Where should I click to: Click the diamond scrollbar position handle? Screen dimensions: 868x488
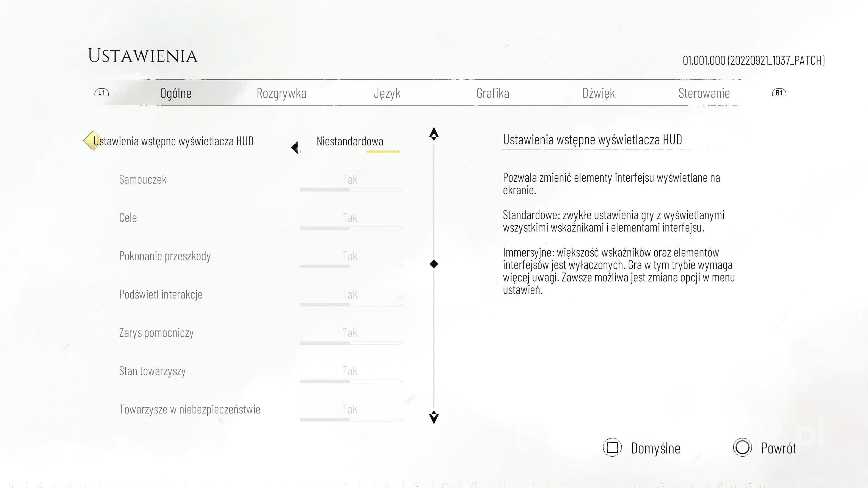(x=434, y=264)
